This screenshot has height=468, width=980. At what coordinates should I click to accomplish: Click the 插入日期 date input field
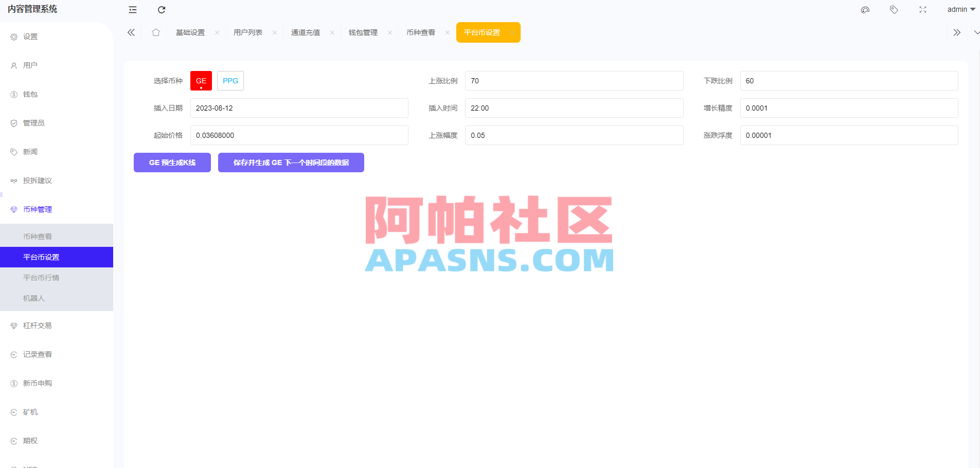298,108
